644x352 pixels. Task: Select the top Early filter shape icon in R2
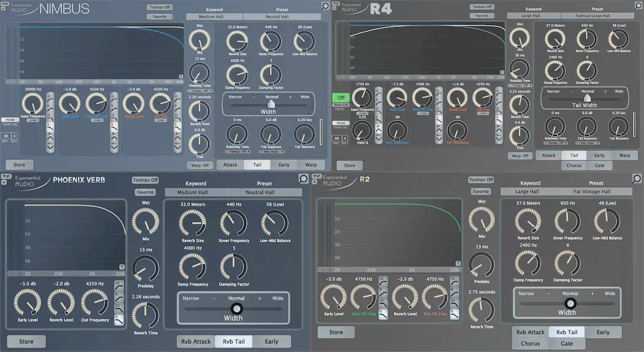coord(383,280)
